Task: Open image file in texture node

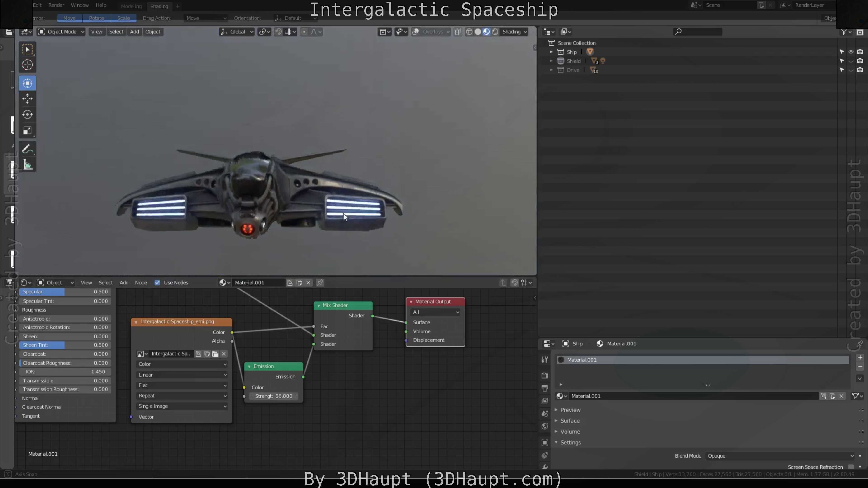Action: click(215, 354)
